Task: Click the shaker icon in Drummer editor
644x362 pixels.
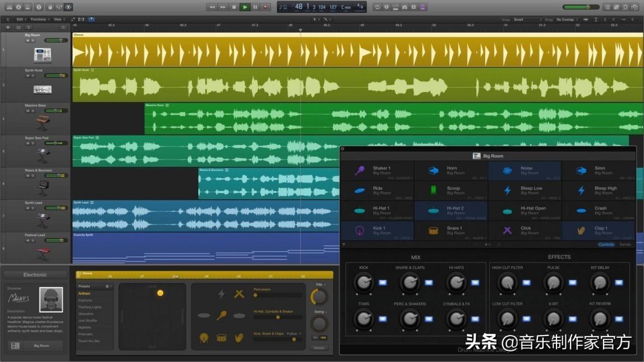Action: click(222, 315)
